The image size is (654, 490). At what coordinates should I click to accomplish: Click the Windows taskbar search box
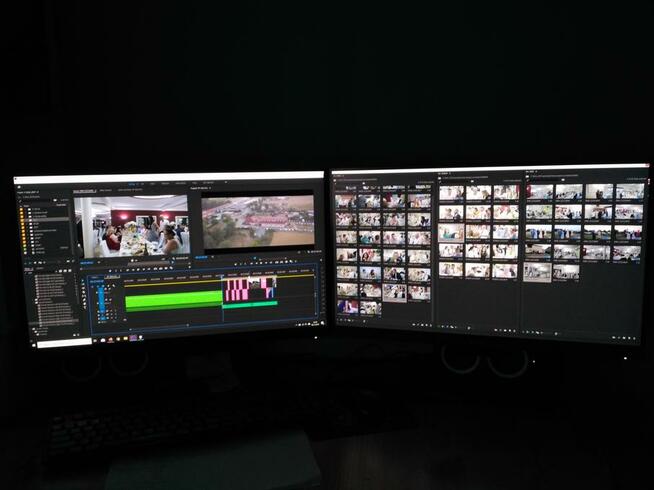64,343
